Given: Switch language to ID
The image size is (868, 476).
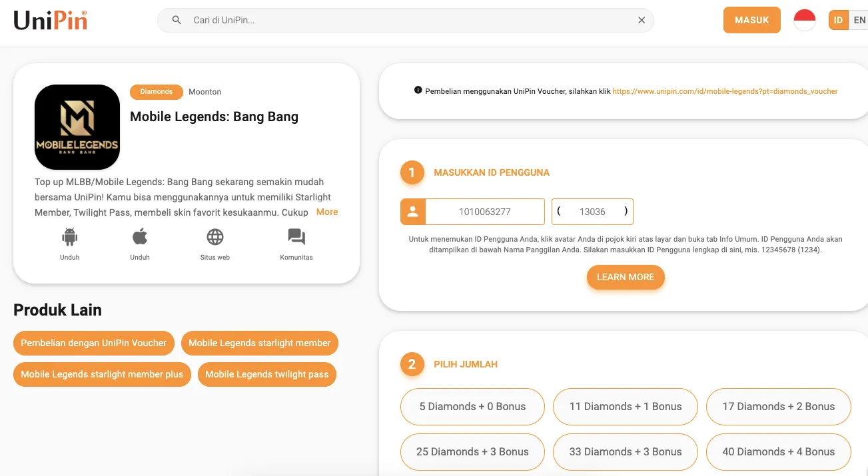Looking at the screenshot, I should pos(838,20).
